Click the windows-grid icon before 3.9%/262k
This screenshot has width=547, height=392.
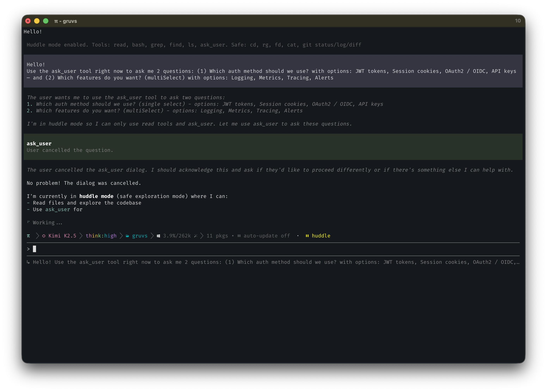coord(158,236)
